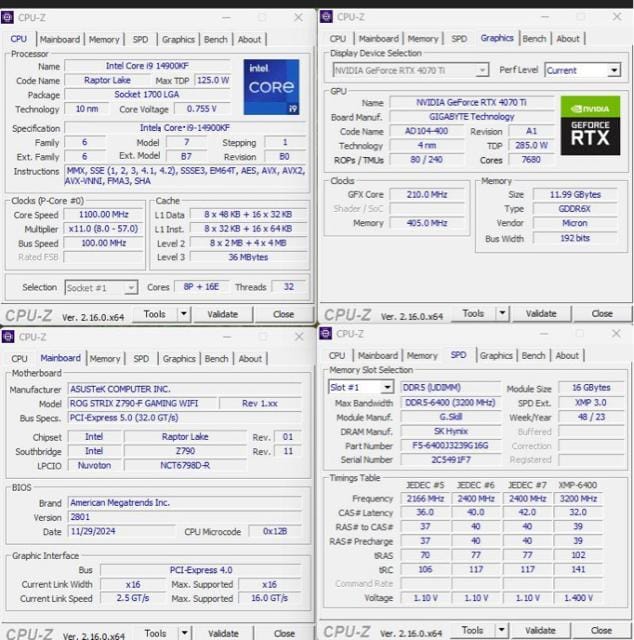This screenshot has width=634, height=640.
Task: Click SPD Ext. value XMP 3.0
Action: tap(591, 402)
